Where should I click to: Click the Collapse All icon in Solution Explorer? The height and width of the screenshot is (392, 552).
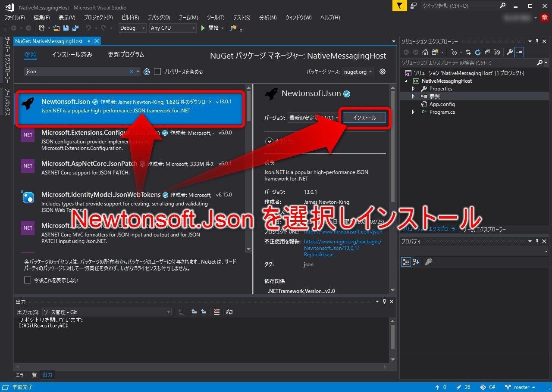(x=487, y=52)
